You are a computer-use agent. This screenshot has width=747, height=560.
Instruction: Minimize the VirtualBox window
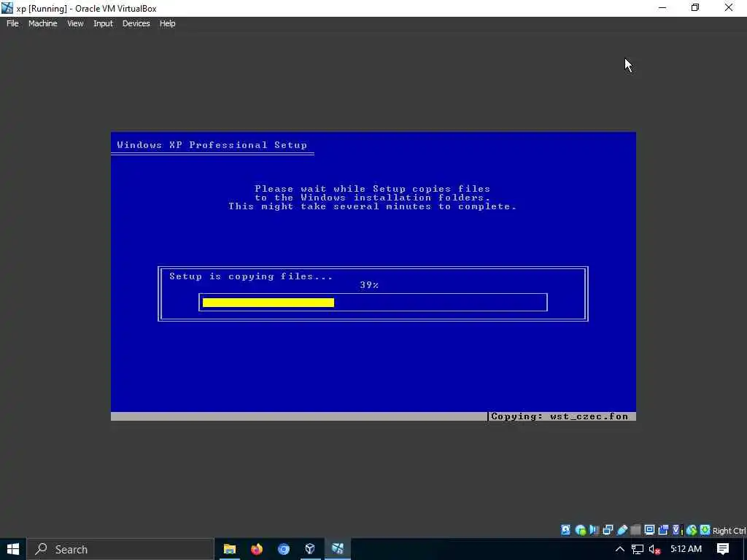pyautogui.click(x=662, y=8)
